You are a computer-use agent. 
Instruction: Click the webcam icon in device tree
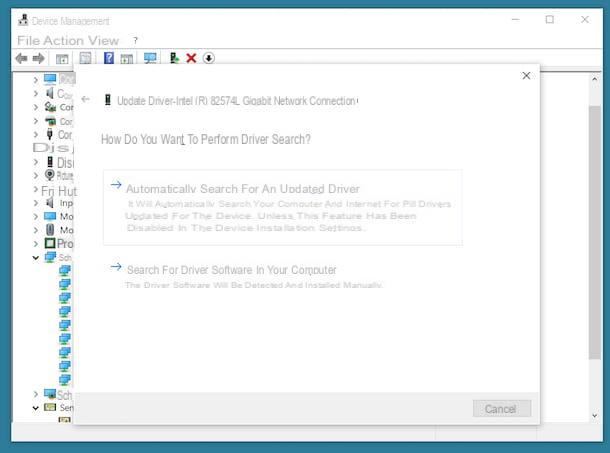pos(50,175)
